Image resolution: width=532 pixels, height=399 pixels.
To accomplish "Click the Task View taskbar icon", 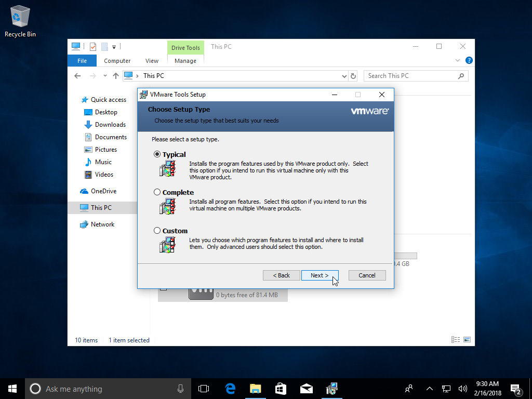I will (x=204, y=389).
